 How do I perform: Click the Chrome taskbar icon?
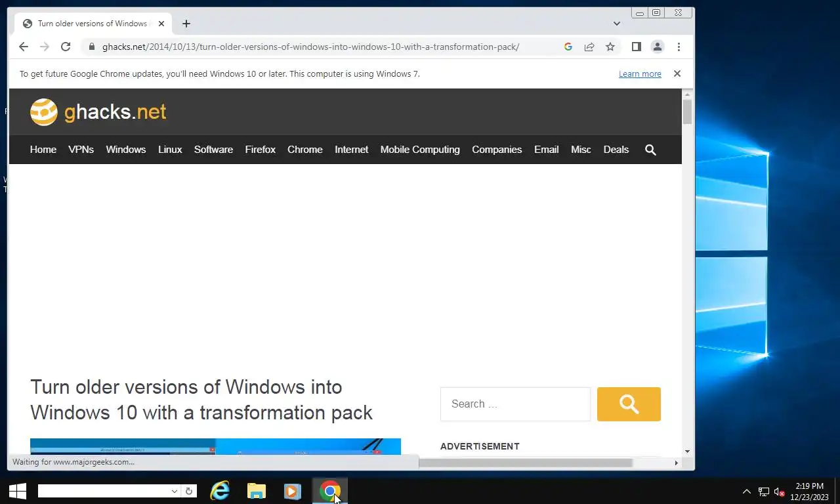click(330, 491)
